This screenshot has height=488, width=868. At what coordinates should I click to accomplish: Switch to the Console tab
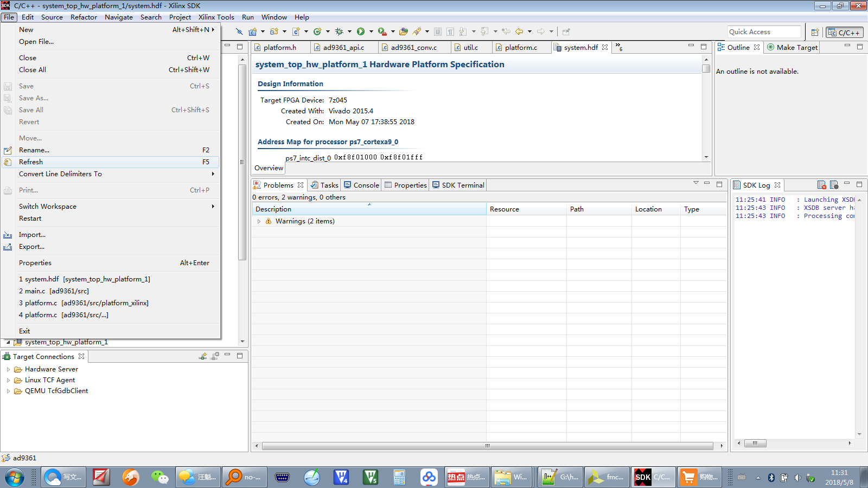(361, 185)
